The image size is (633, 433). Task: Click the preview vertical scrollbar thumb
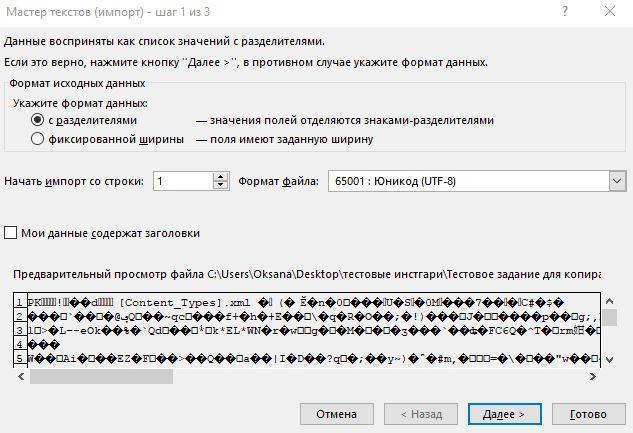click(x=609, y=317)
